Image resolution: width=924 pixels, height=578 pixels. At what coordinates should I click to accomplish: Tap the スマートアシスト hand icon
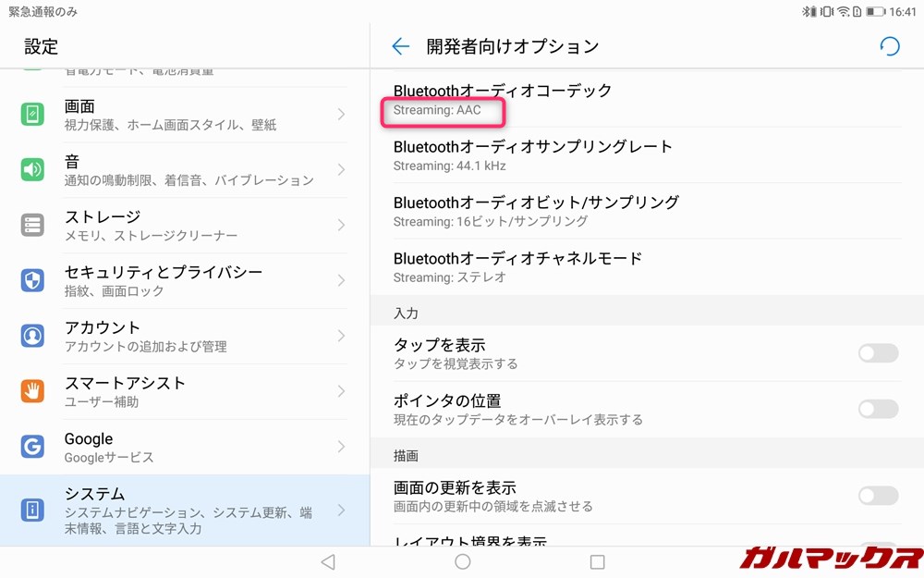pyautogui.click(x=32, y=391)
